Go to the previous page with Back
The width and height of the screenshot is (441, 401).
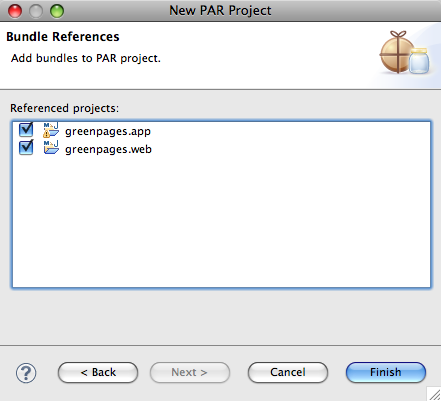point(98,372)
